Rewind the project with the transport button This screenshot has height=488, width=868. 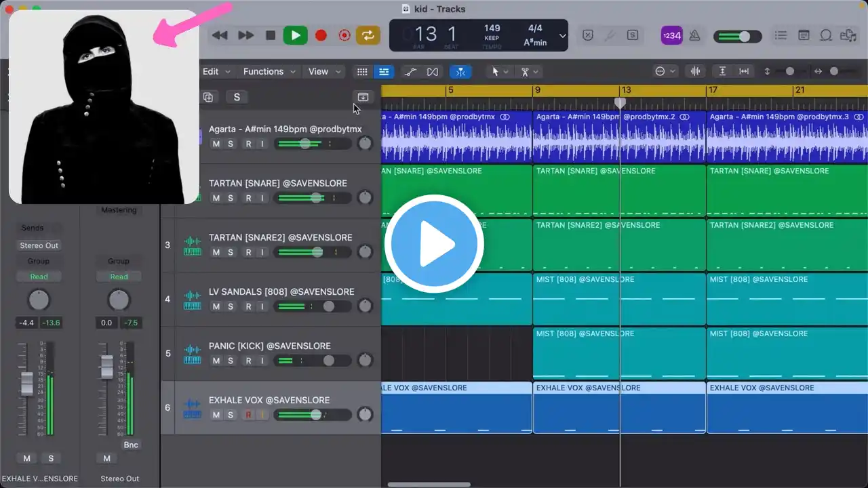(220, 35)
